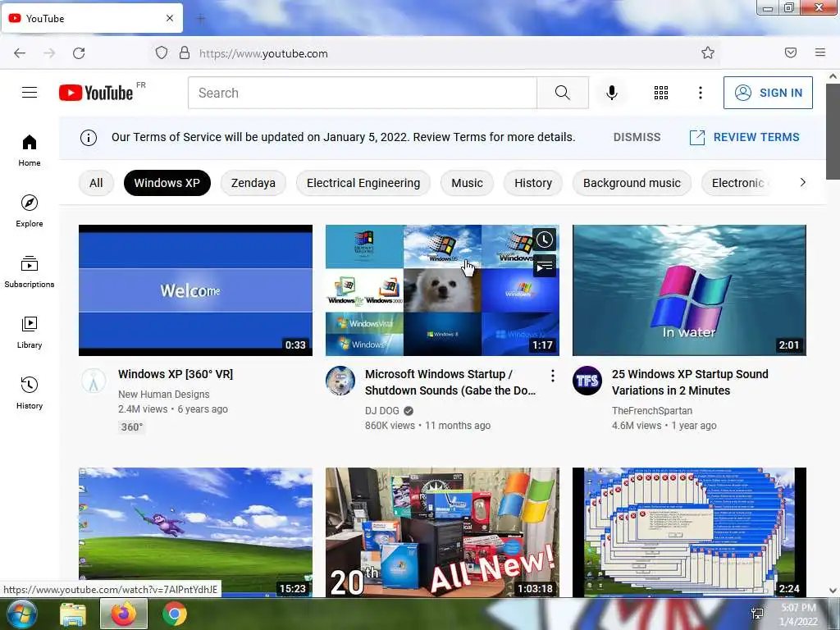840x630 pixels.
Task: Open DJ DOG channel avatar
Action: [340, 381]
